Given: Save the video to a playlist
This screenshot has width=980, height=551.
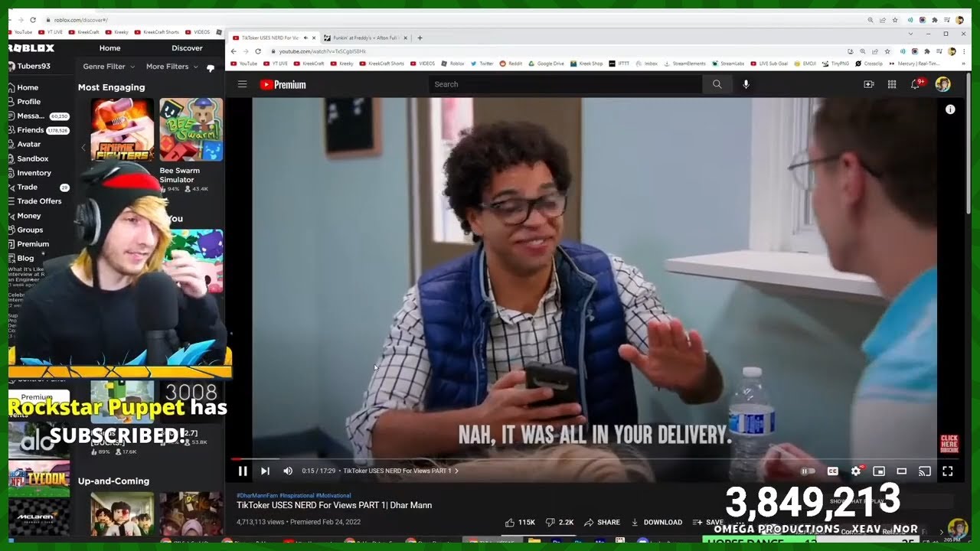Looking at the screenshot, I should (707, 523).
